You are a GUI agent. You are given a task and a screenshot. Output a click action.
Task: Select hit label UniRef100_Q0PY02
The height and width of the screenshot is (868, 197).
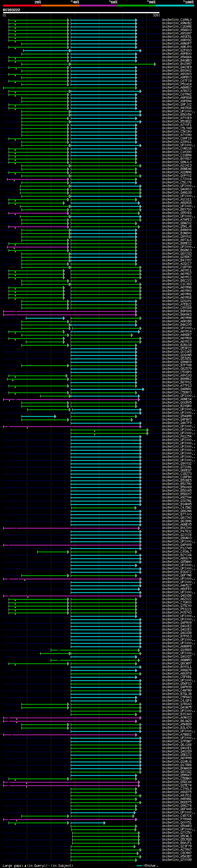[177, 176]
